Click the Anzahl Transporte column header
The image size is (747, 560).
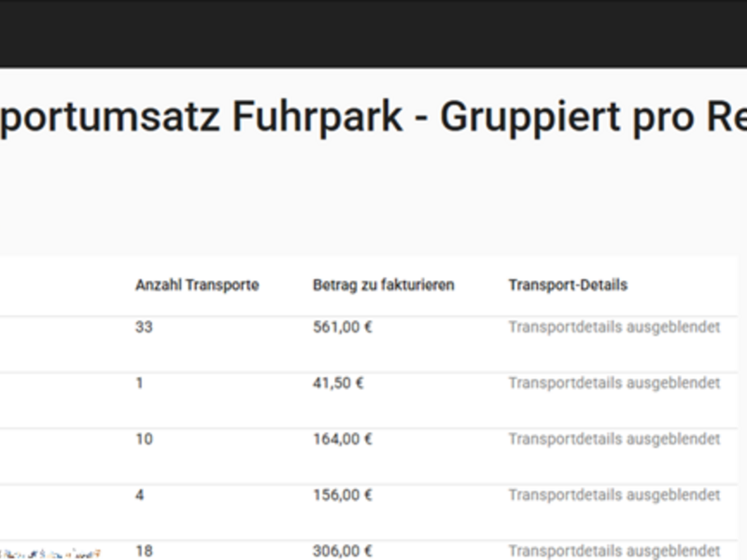(197, 285)
